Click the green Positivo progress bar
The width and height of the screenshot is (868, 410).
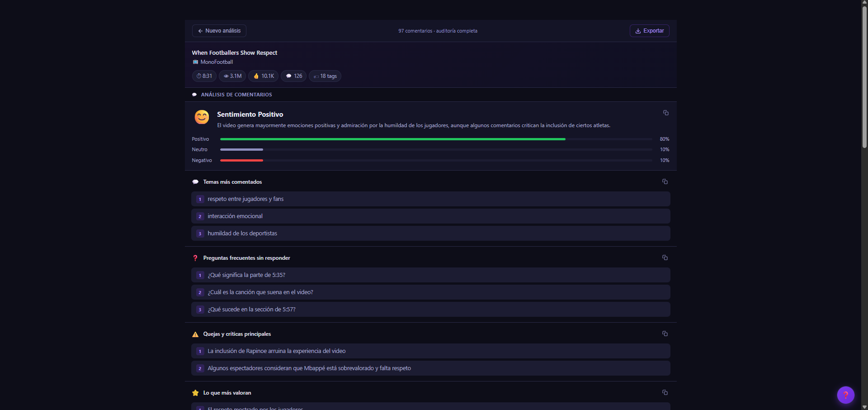[x=392, y=139]
